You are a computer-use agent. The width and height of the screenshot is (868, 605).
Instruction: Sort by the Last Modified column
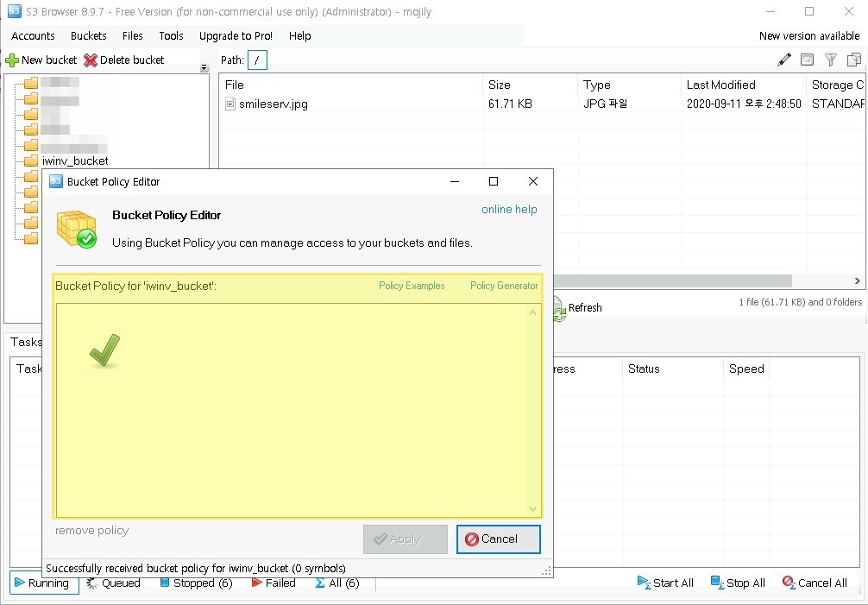tap(744, 85)
